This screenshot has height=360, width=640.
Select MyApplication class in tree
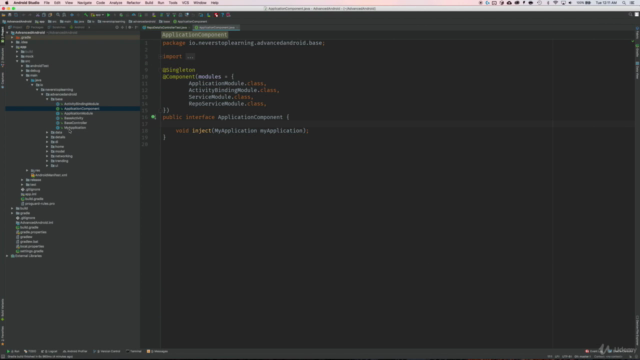point(75,128)
